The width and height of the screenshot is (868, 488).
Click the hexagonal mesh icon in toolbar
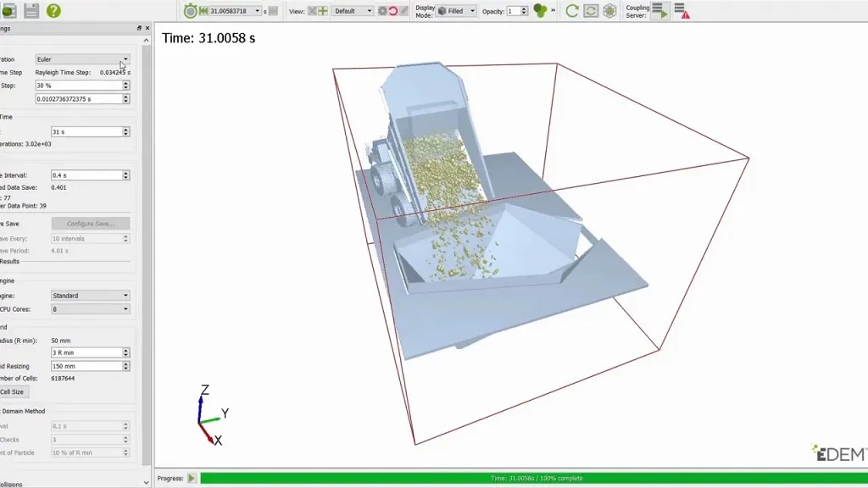(x=609, y=10)
